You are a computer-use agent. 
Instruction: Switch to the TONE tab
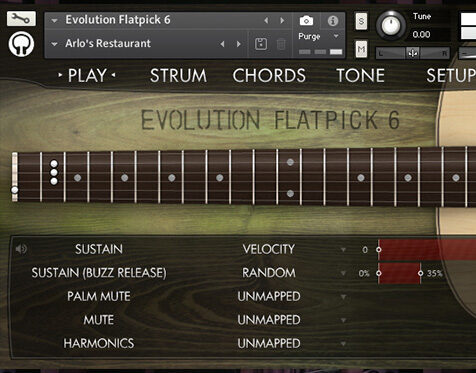tap(361, 75)
